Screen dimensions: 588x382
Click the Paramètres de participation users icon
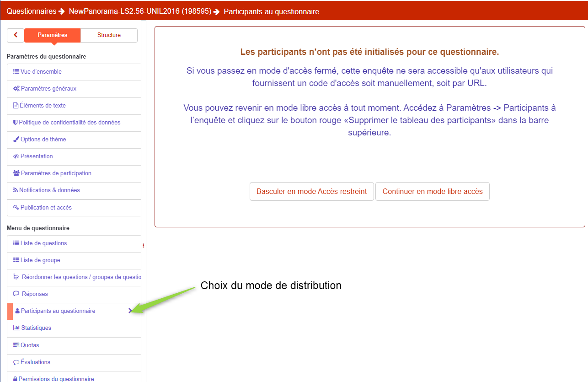tap(16, 173)
